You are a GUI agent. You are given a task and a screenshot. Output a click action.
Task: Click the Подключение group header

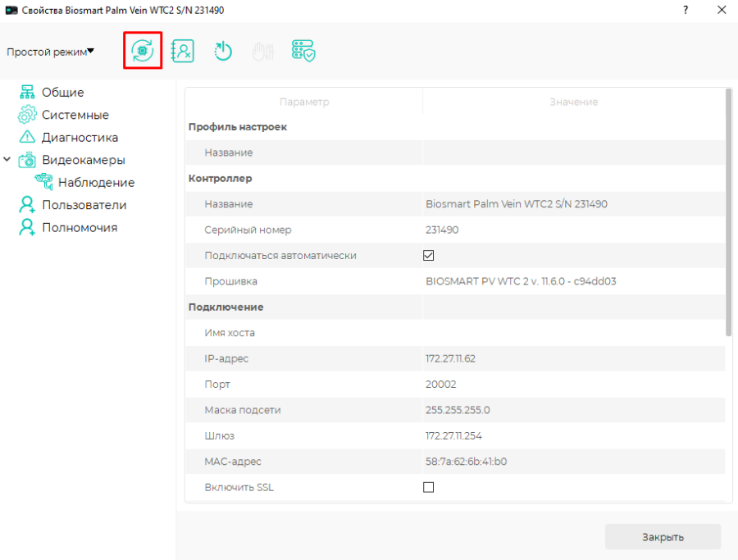226,307
